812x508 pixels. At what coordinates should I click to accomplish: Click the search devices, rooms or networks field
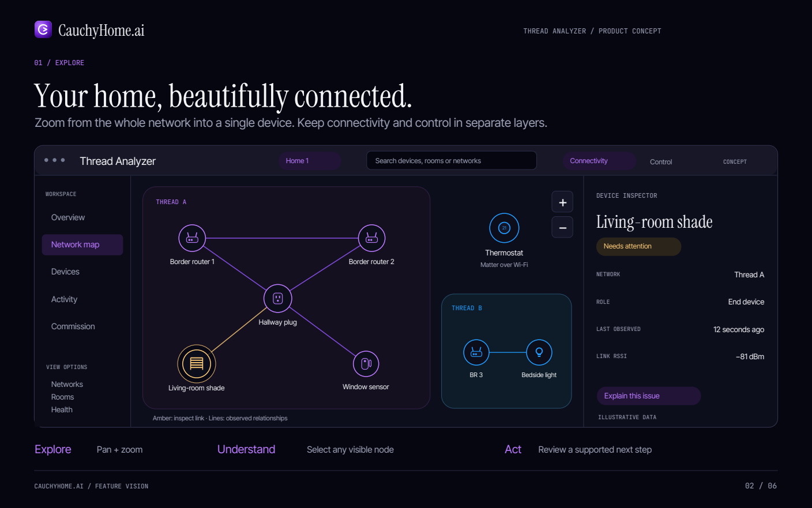tap(452, 161)
